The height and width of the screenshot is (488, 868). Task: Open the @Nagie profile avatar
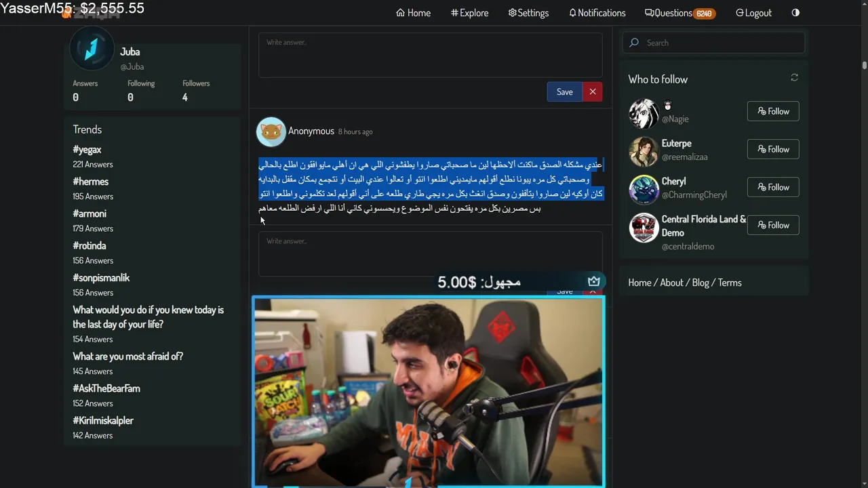(644, 113)
